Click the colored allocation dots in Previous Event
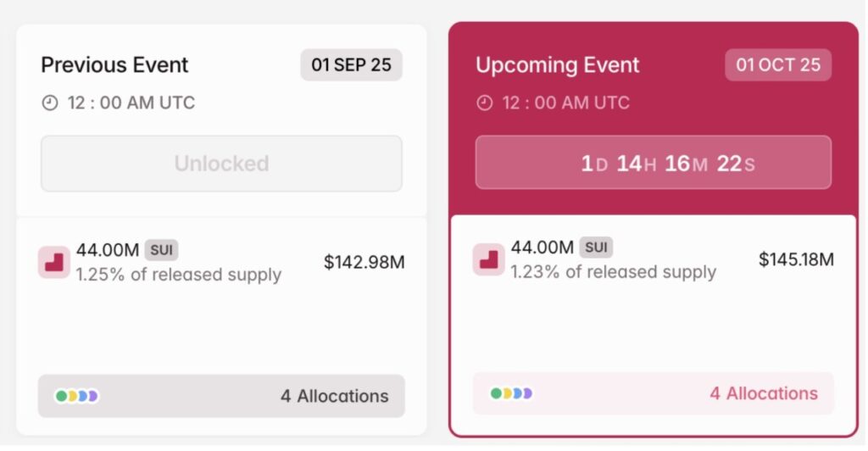 (x=77, y=396)
